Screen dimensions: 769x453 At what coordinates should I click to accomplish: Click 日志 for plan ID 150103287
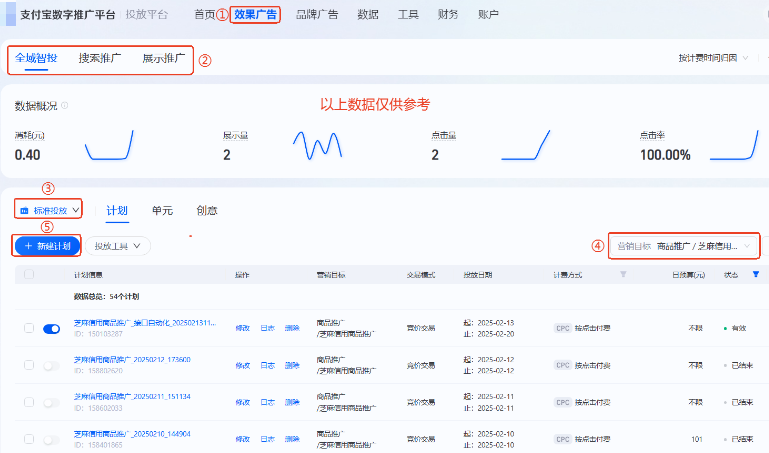point(267,328)
